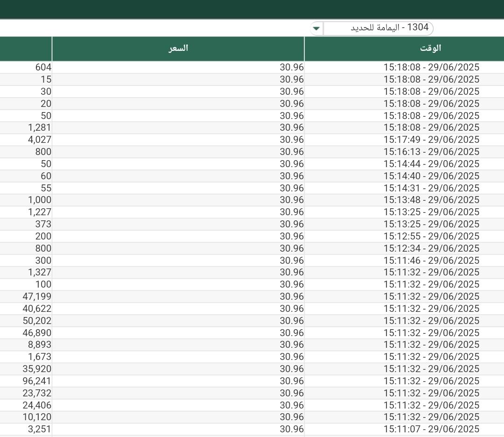The width and height of the screenshot is (504, 437).
Task: Click the stock selector showing 1304 اليمامة للحديد
Action: pos(372,28)
